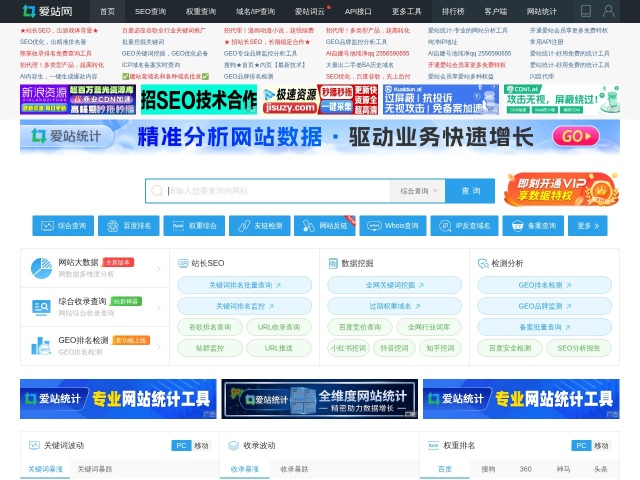Select the 收录暴涨 tab
The height and width of the screenshot is (480, 640).
pyautogui.click(x=244, y=469)
